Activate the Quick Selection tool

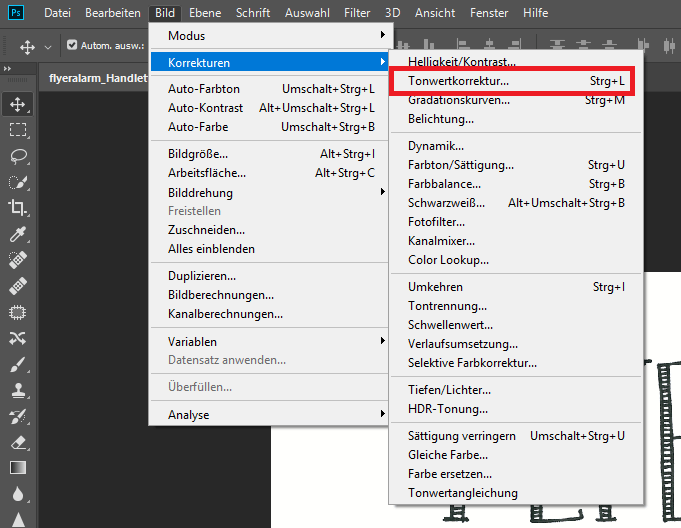pyautogui.click(x=18, y=182)
